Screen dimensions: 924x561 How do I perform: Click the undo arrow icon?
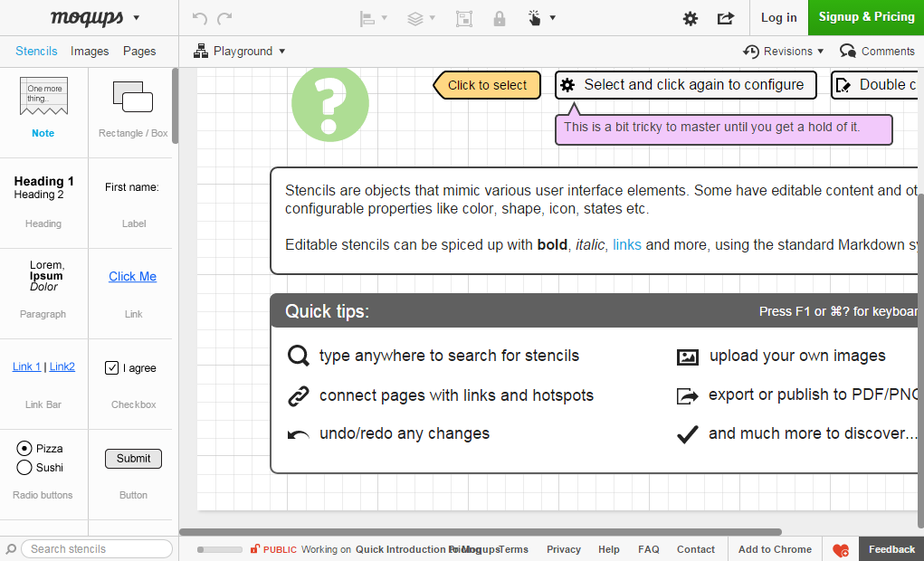(200, 18)
